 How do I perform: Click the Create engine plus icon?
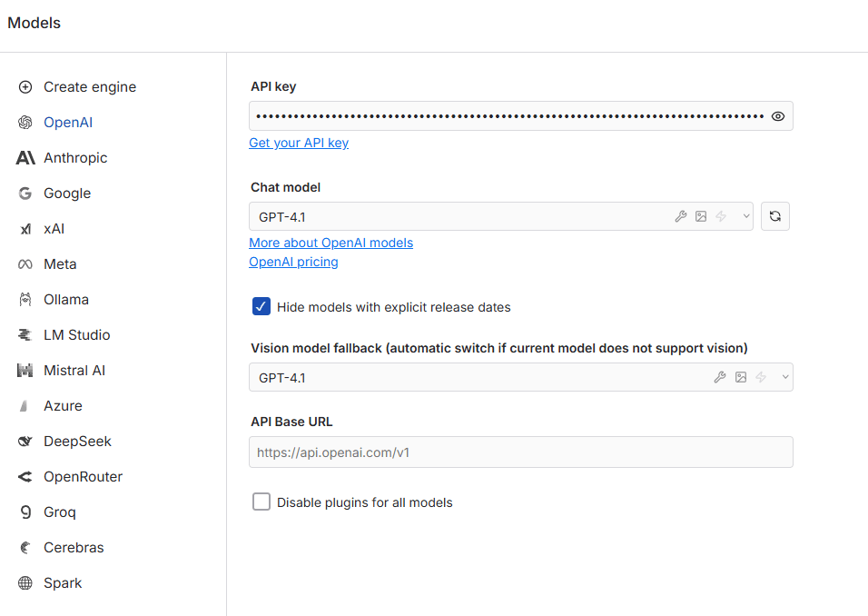[x=25, y=87]
